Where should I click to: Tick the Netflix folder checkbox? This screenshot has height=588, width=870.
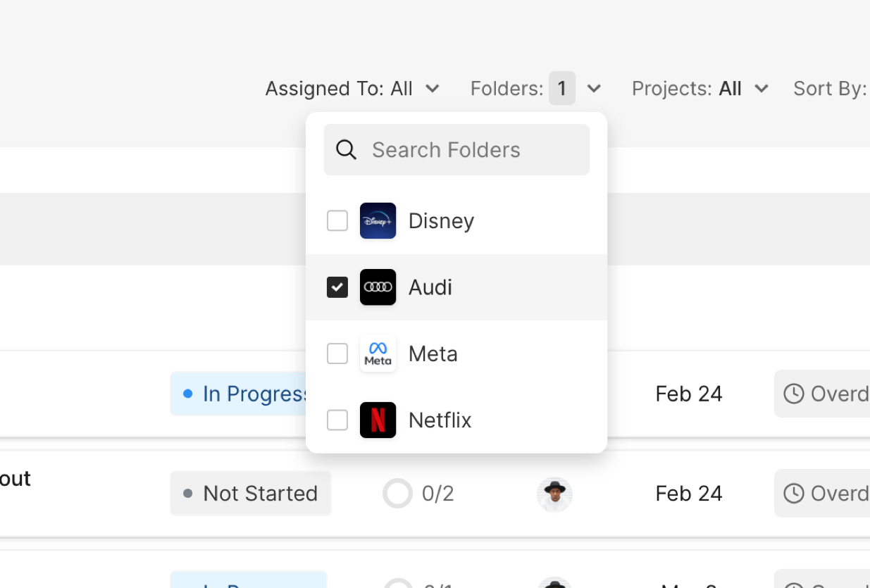[337, 420]
